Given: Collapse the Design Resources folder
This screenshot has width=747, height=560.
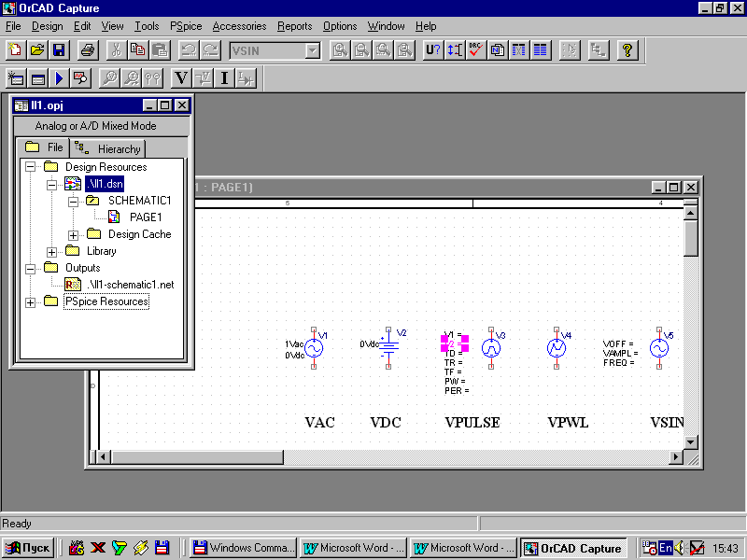Looking at the screenshot, I should [30, 167].
